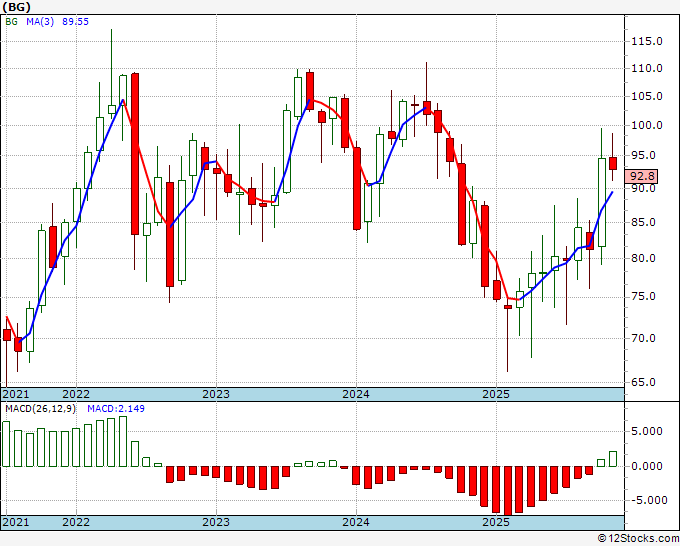Select the 105.0 price axis label
This screenshot has height=546, width=680.
(646, 96)
